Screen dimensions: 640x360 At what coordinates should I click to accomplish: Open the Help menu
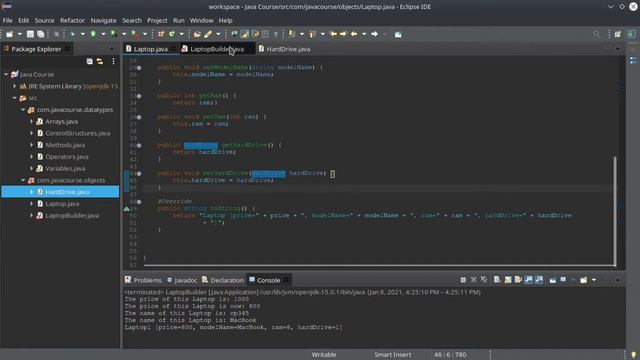coord(225,20)
